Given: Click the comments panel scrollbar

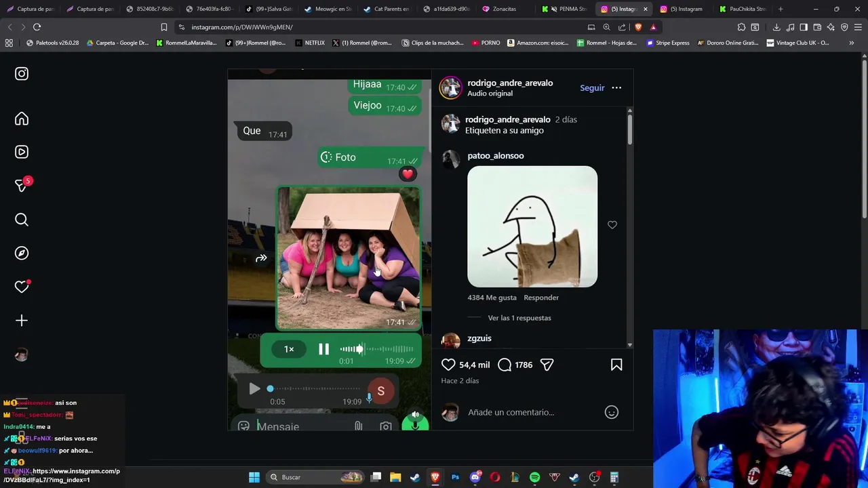Looking at the screenshot, I should coord(630,129).
